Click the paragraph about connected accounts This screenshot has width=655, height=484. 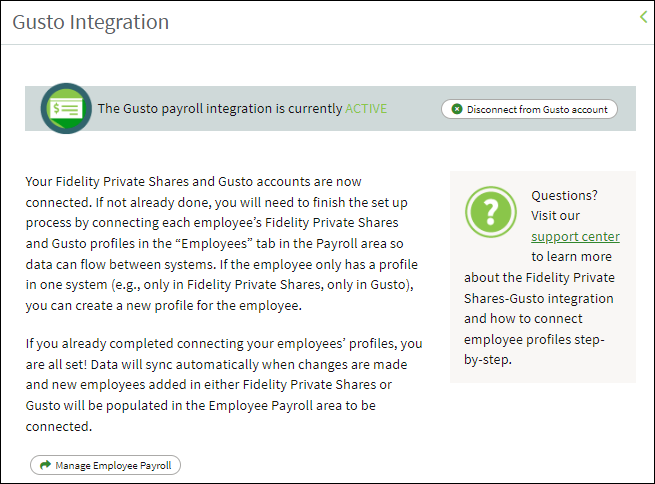[x=222, y=243]
